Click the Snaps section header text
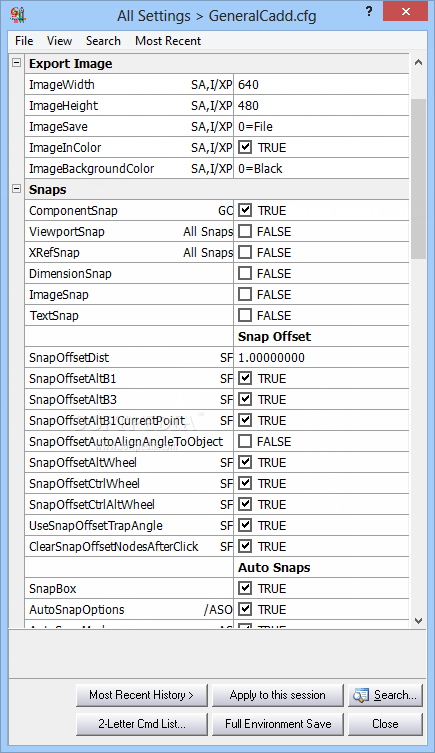435x753 pixels. (48, 190)
